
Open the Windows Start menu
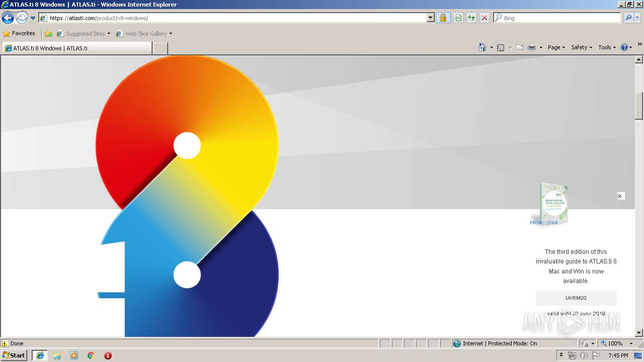click(x=14, y=355)
